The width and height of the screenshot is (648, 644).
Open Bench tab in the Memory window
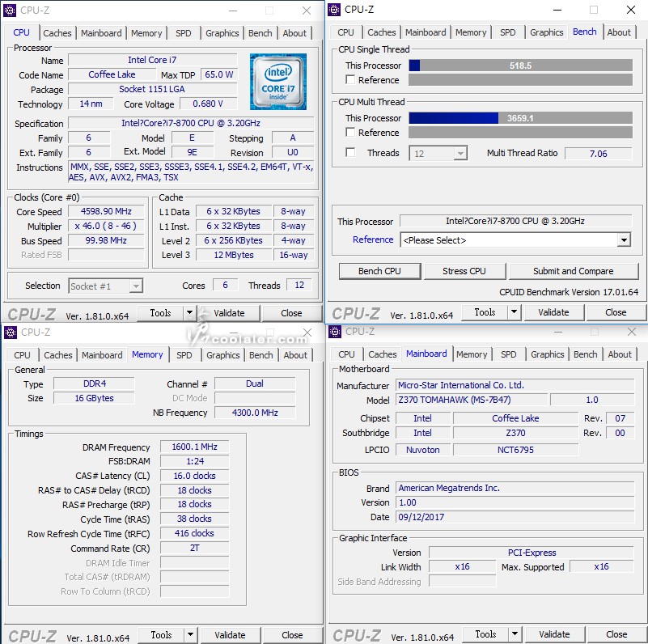[261, 355]
